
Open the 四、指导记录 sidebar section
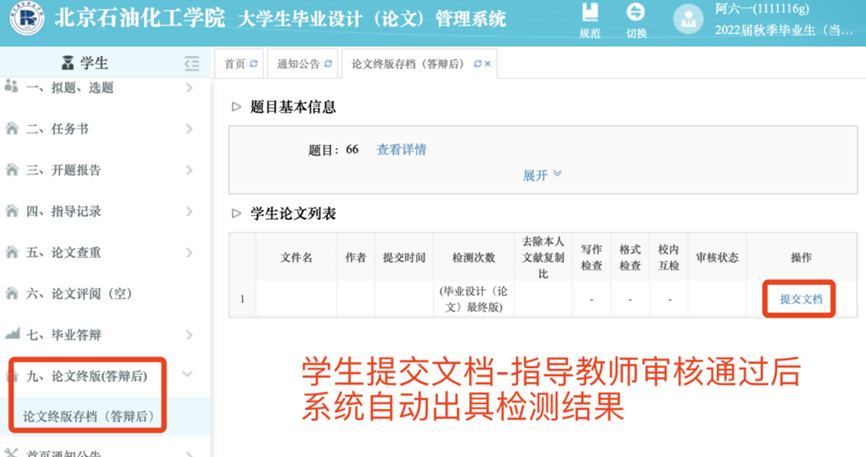pos(100,211)
